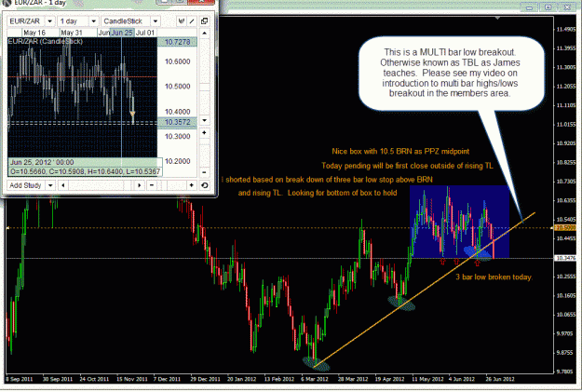
Task: Click the 26 Jun 2012 date axis label
Action: click(x=500, y=379)
